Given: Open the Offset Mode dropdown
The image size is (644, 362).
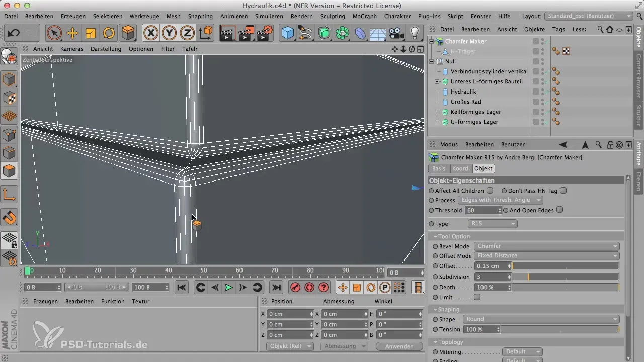Looking at the screenshot, I should (546, 256).
